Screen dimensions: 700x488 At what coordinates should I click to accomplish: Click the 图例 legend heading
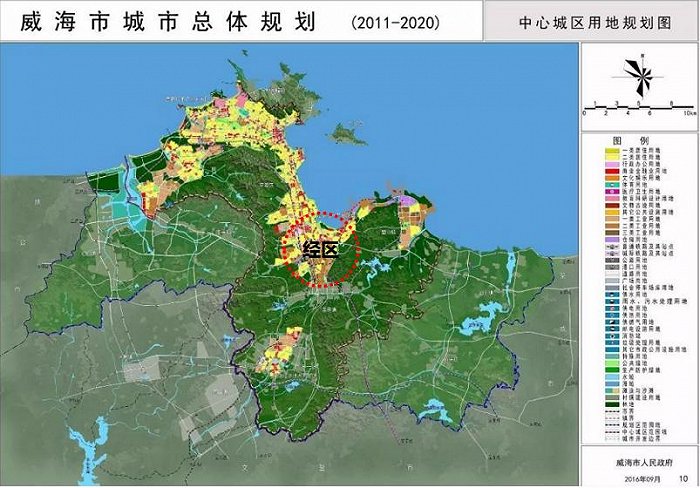tap(630, 141)
